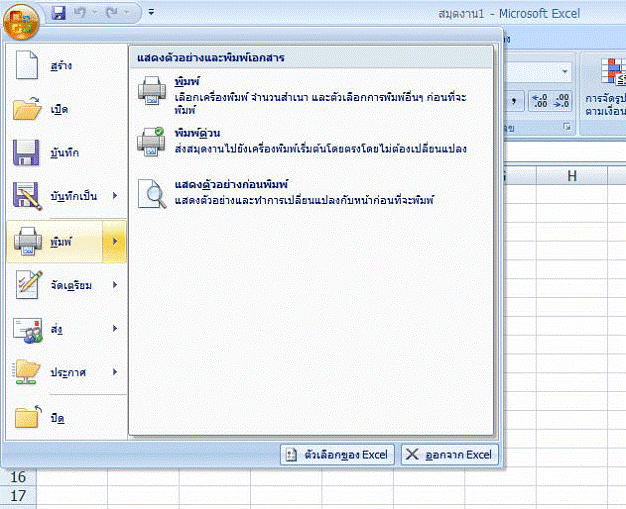Click the disk-with-pencil icon for บันทึกเป็น
This screenshot has height=509, width=626.
coord(27,196)
